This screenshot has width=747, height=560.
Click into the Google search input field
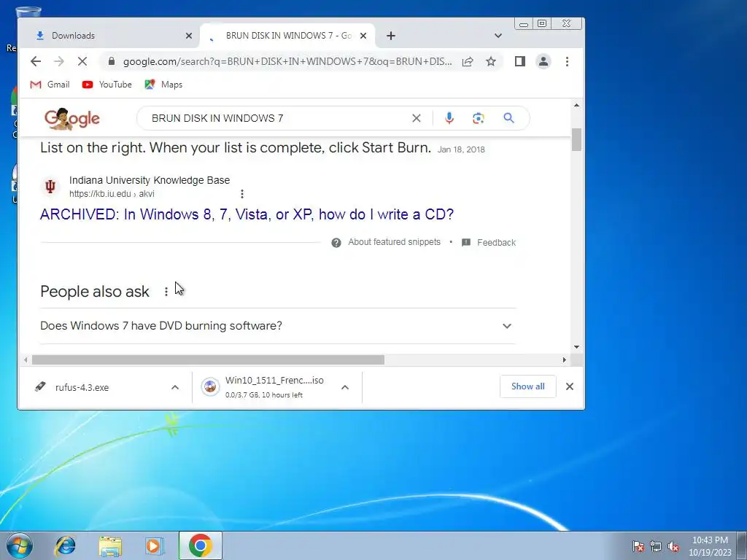[x=276, y=118]
